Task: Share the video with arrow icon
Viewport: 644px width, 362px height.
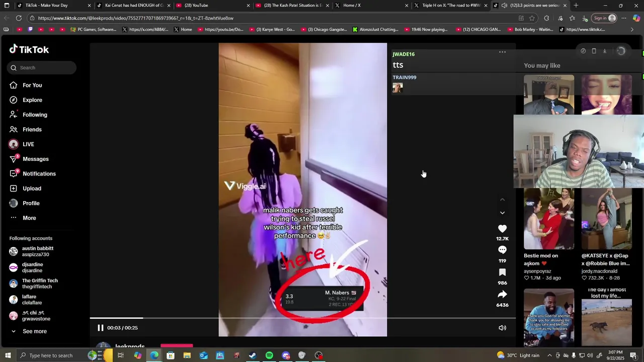Action: click(502, 294)
